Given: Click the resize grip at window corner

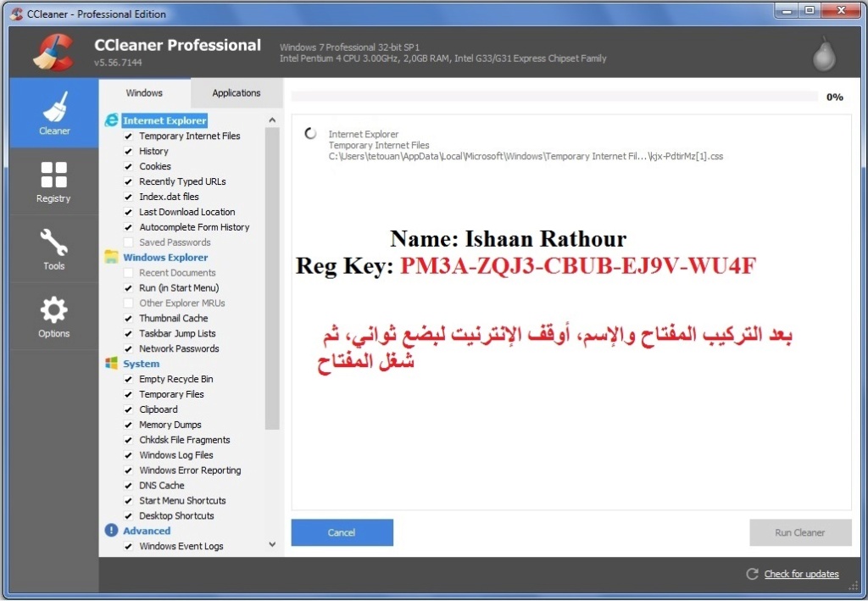Looking at the screenshot, I should tap(853, 584).
